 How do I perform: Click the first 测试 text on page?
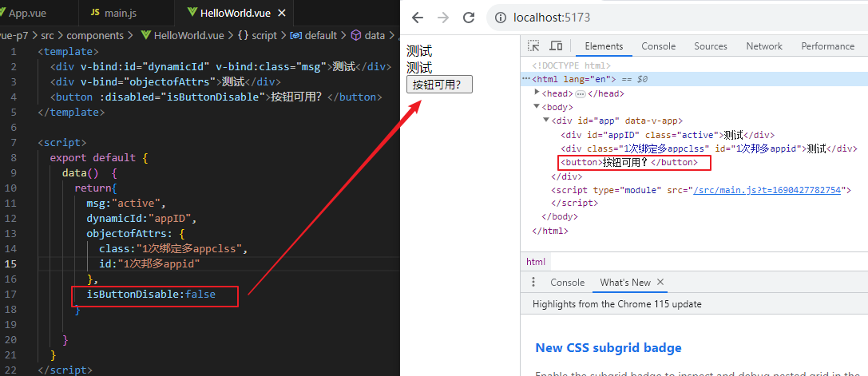419,52
